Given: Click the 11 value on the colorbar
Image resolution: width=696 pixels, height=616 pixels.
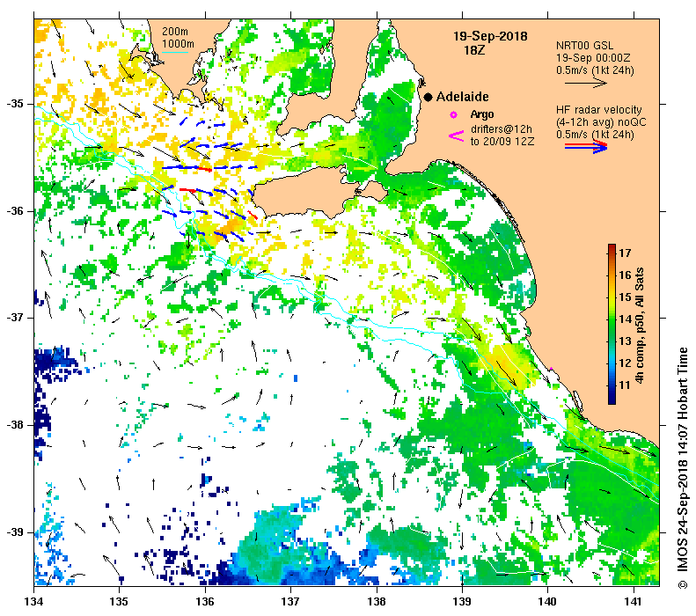Looking at the screenshot, I should (625, 385).
